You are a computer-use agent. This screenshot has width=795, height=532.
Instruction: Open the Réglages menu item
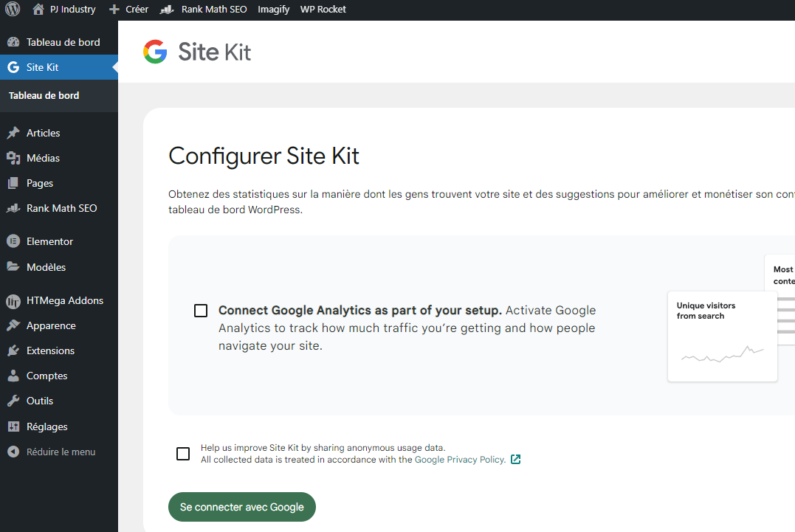47,426
